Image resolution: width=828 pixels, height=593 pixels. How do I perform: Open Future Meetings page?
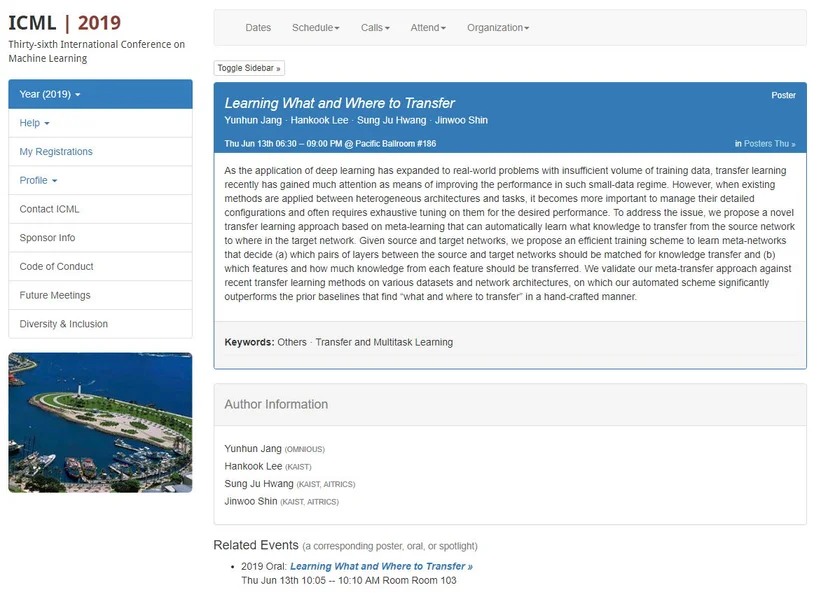pyautogui.click(x=100, y=295)
